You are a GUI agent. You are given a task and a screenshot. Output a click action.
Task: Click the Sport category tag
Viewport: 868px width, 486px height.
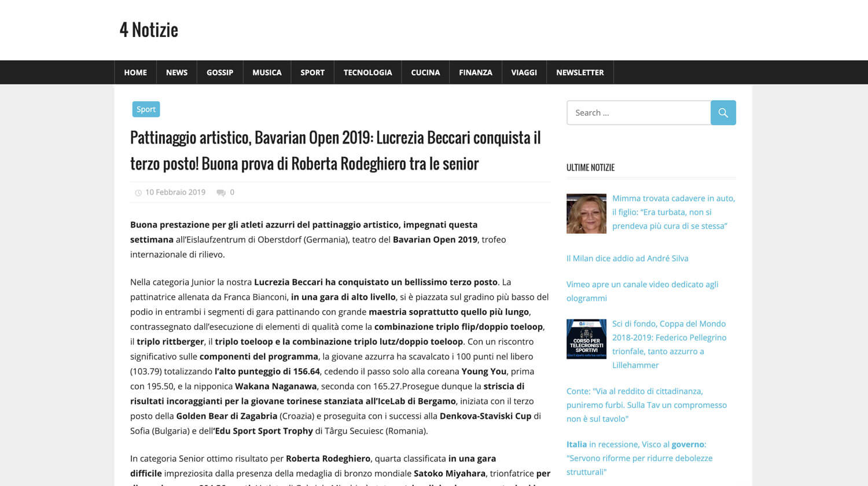tap(146, 109)
